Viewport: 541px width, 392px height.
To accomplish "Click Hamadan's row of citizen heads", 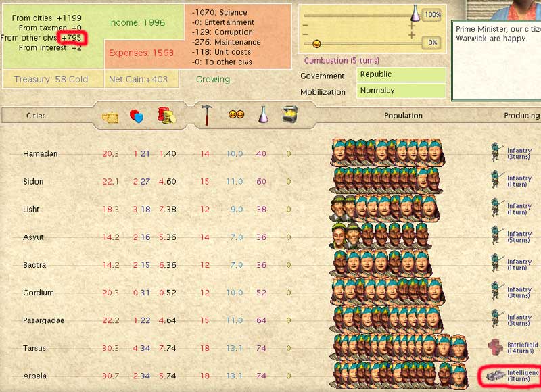I will pos(387,152).
